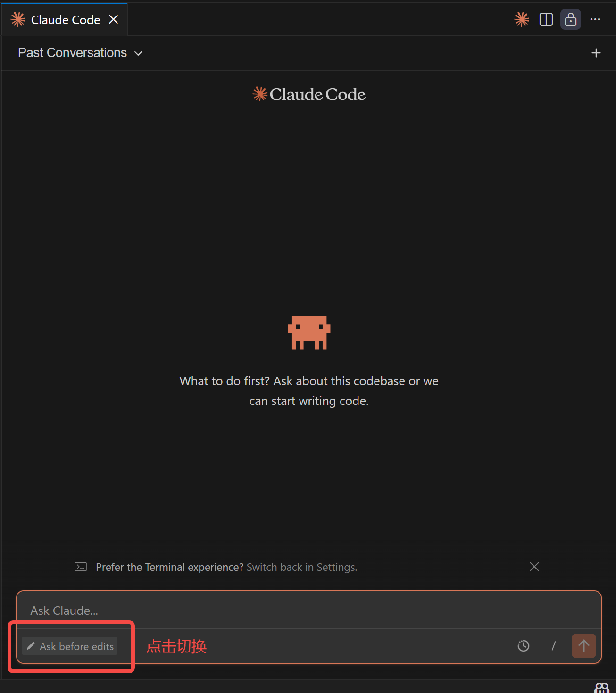Start a new conversation with the plus icon

tap(596, 53)
